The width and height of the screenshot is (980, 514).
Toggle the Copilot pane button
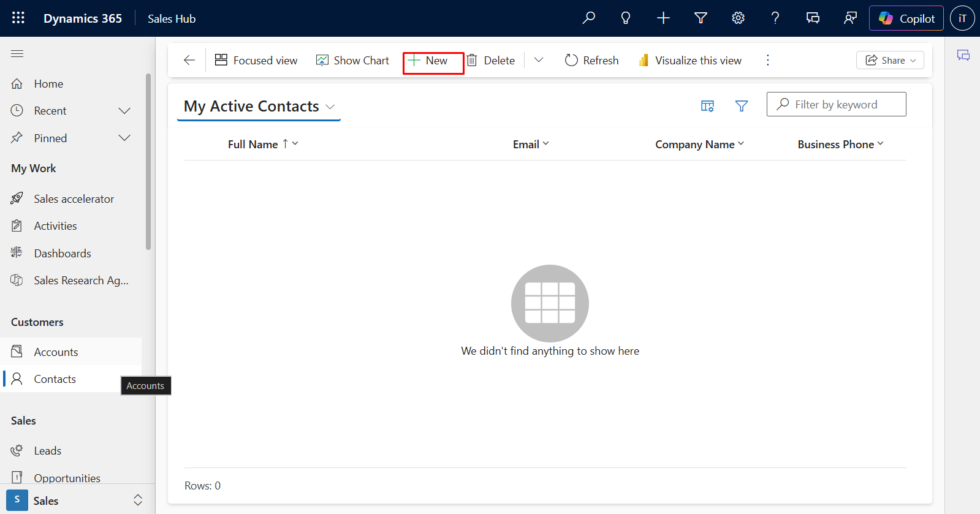906,18
